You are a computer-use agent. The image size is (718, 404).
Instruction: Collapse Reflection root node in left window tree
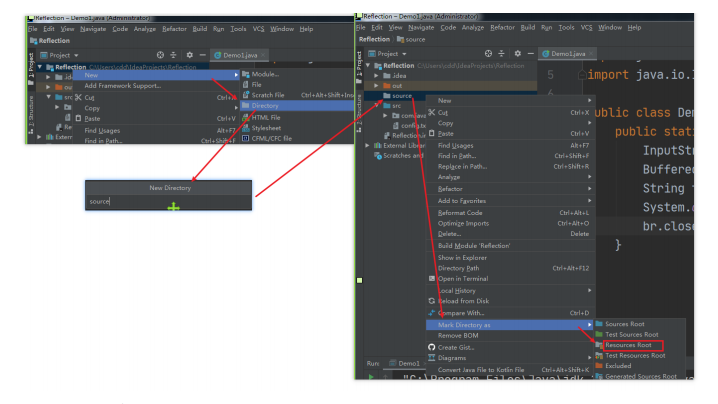tap(40, 67)
